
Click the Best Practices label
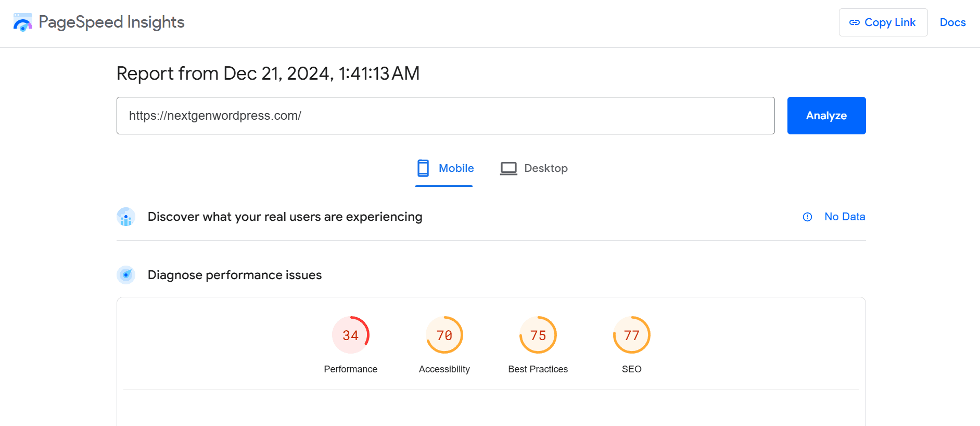[538, 369]
